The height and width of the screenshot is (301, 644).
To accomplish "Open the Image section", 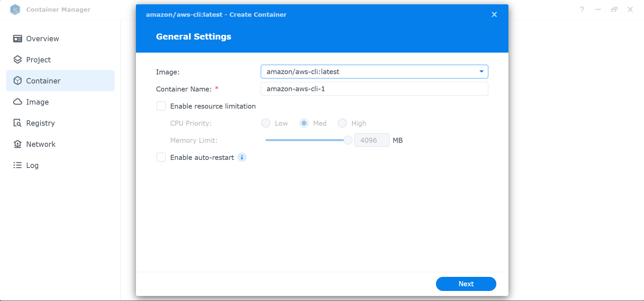I will [60, 102].
